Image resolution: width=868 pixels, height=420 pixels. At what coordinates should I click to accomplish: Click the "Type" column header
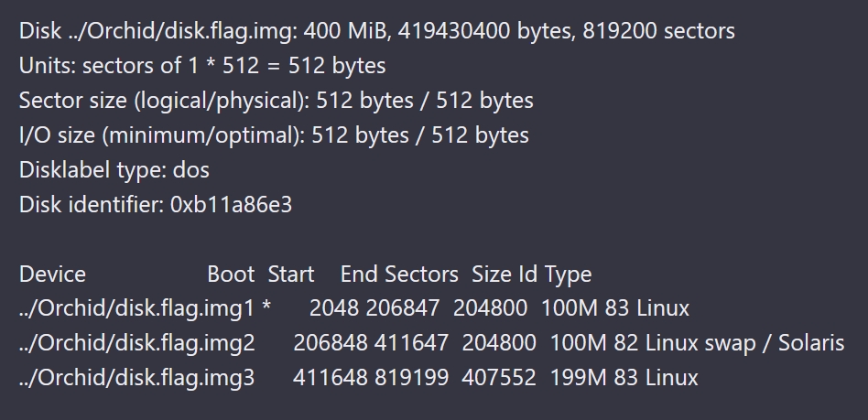[568, 274]
